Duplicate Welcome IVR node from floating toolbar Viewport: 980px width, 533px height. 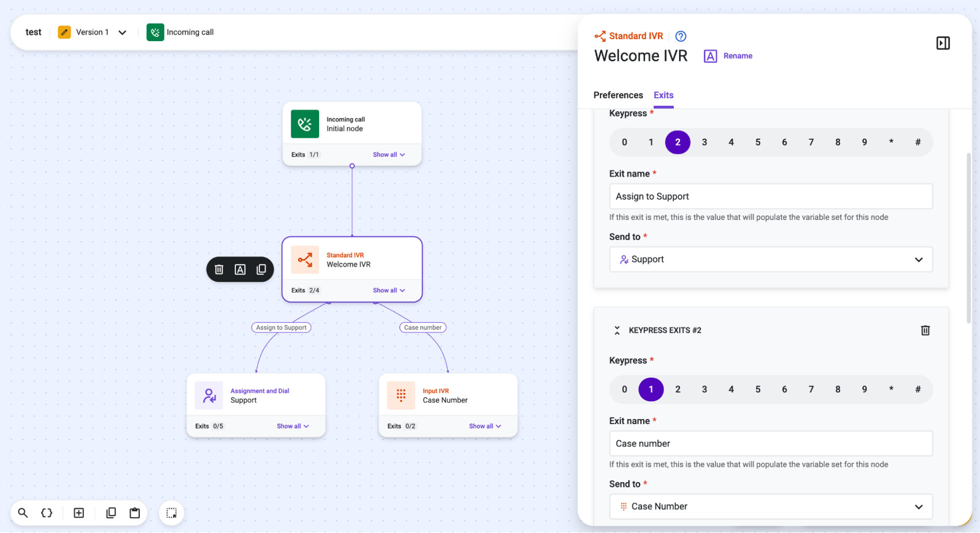[x=261, y=269]
